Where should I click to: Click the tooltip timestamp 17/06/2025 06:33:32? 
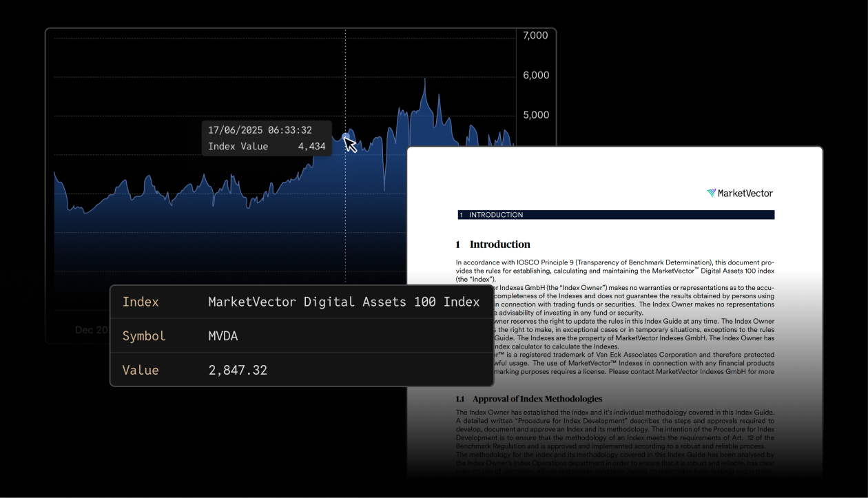pyautogui.click(x=260, y=130)
